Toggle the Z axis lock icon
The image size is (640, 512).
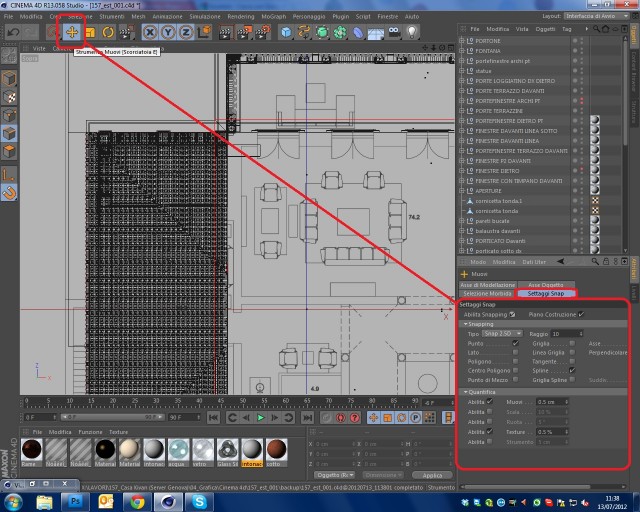186,32
